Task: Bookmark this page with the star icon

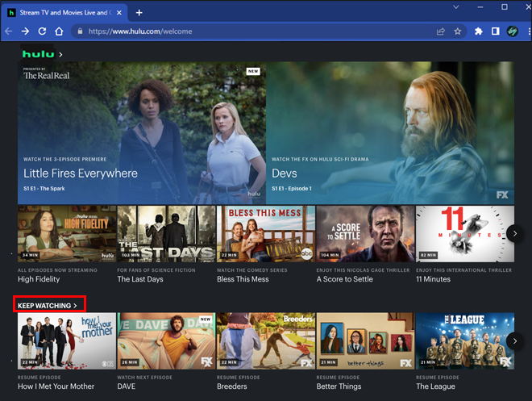Action: coord(458,31)
